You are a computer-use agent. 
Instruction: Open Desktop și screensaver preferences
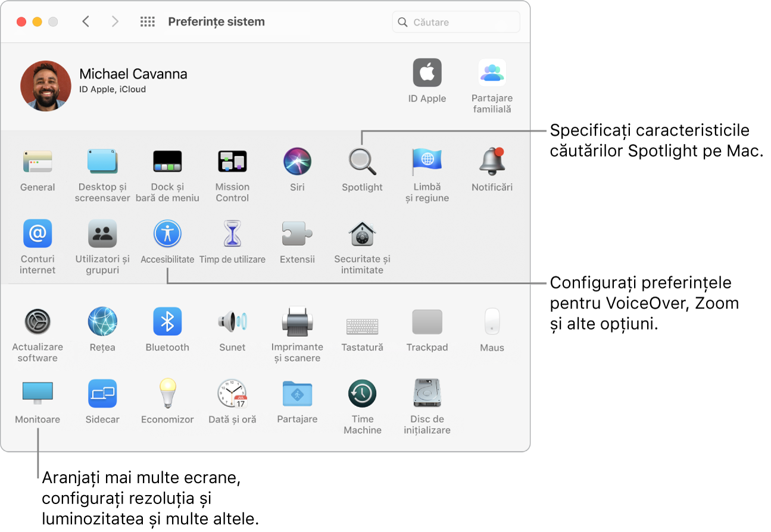coord(102,162)
